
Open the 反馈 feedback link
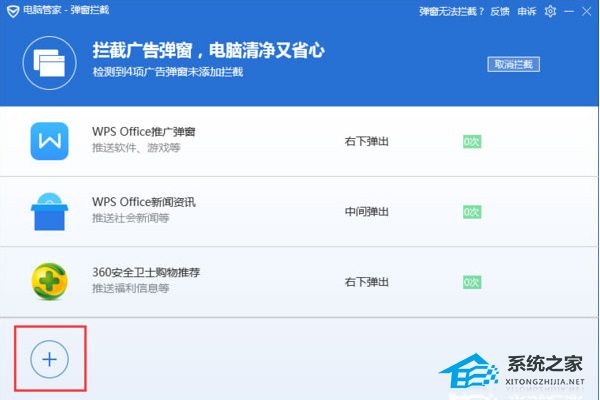point(500,11)
